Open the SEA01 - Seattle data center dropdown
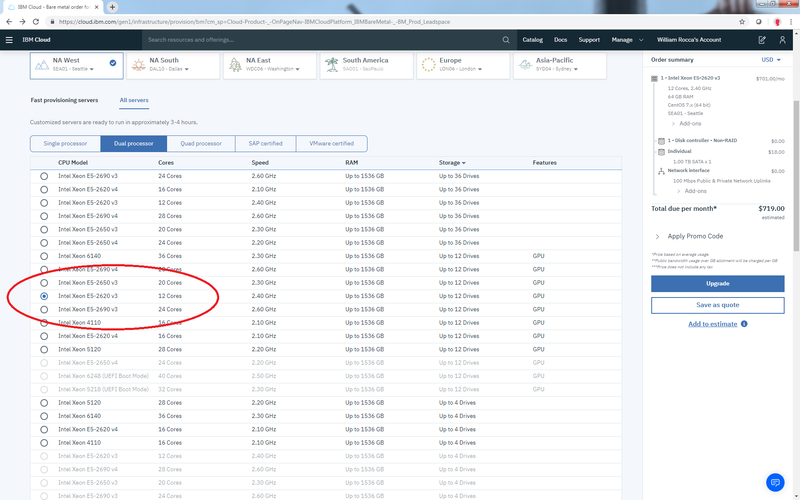 (73, 69)
